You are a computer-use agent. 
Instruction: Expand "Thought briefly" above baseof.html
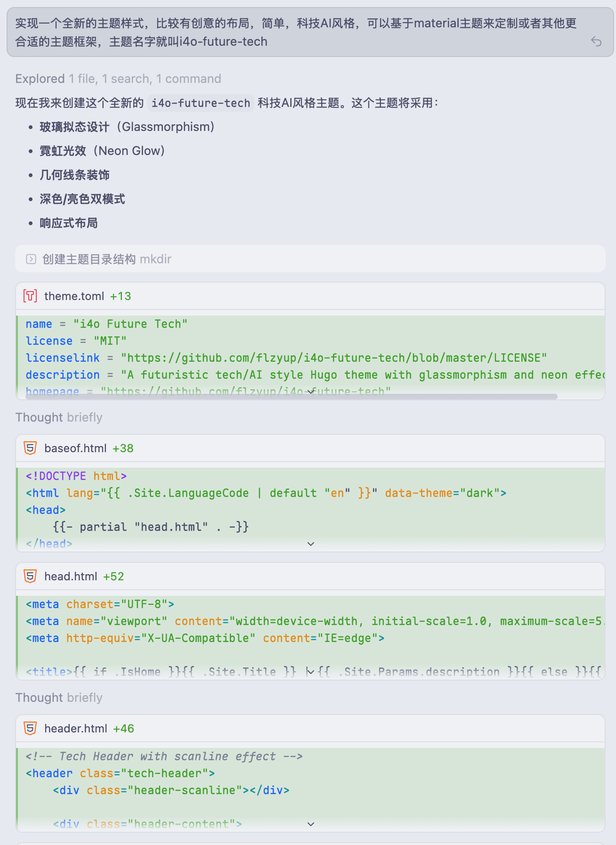[x=59, y=417]
